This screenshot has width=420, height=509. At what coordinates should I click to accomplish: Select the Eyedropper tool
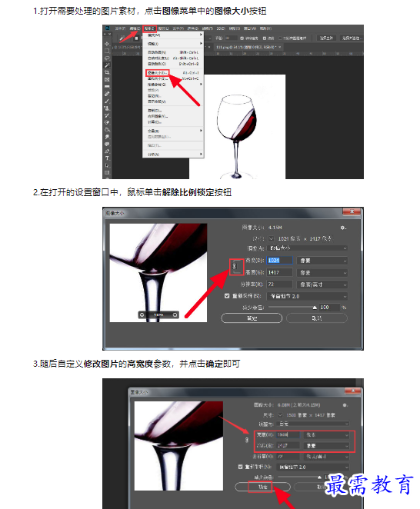pos(107,86)
